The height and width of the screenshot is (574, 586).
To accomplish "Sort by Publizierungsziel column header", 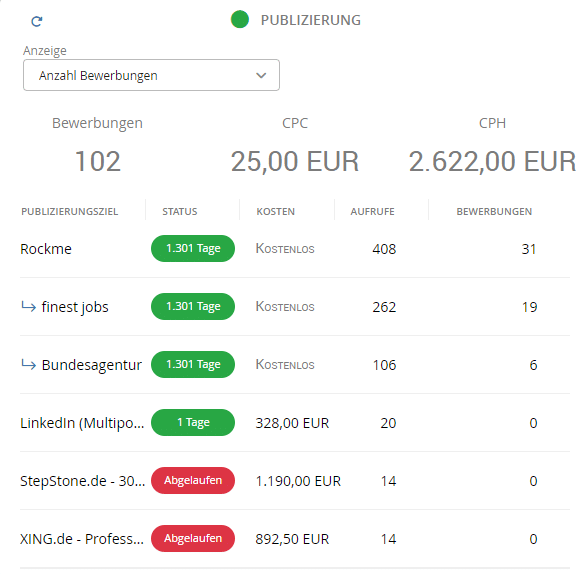I will pyautogui.click(x=70, y=212).
